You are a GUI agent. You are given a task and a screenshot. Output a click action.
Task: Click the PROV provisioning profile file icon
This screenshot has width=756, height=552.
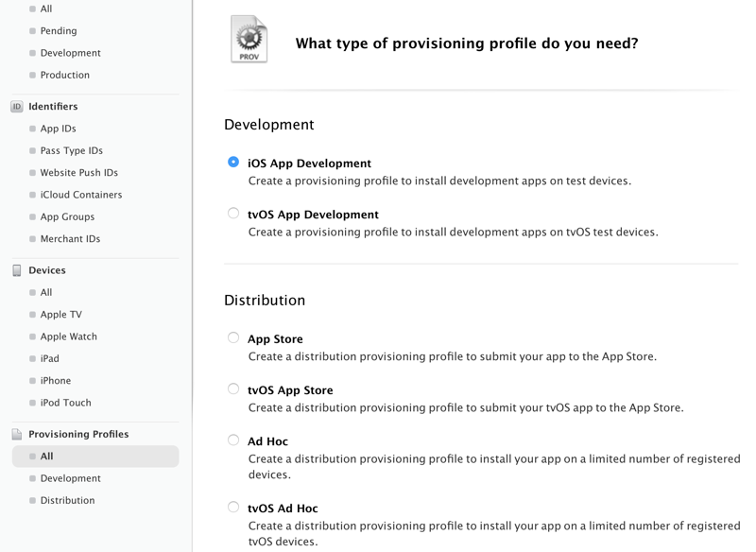pyautogui.click(x=249, y=40)
